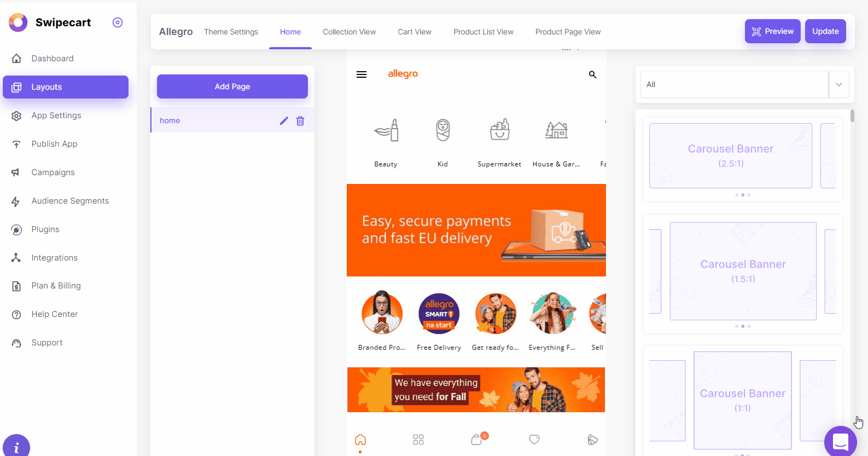
Task: Tap the cart icon in preview bottom bar
Action: pos(477,439)
